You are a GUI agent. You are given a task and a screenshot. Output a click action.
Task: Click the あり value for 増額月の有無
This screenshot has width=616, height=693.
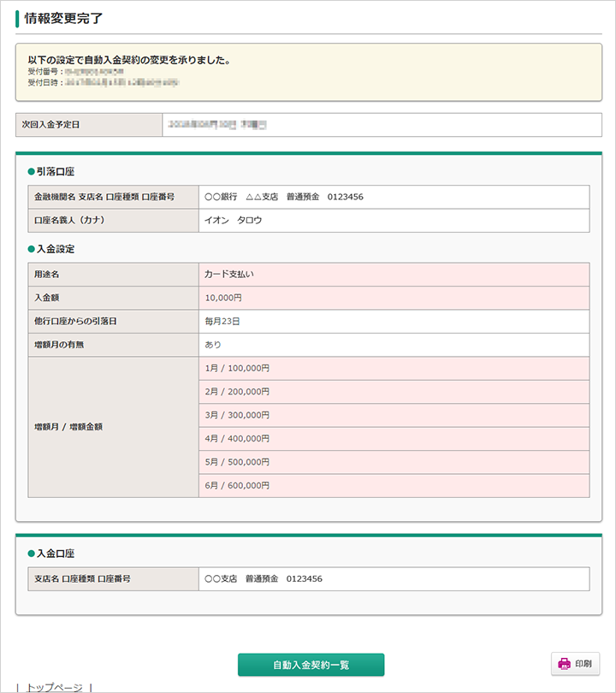pos(213,345)
